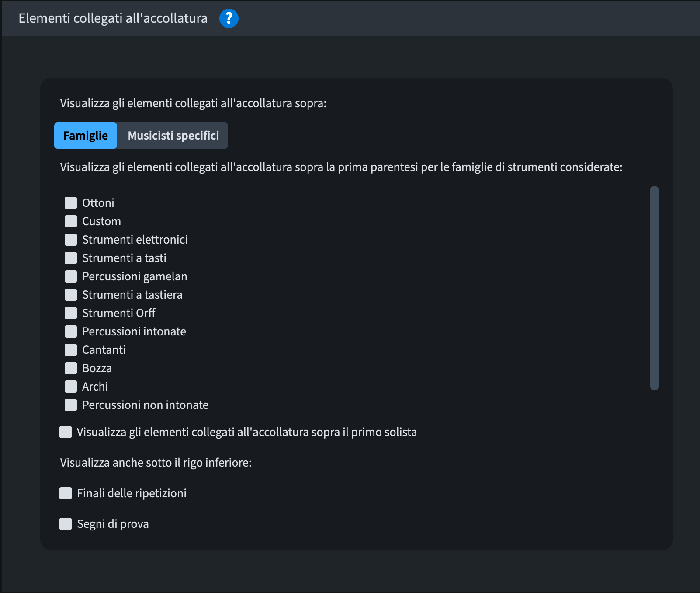This screenshot has height=593, width=700.
Task: Open help for Elementi collegati all'accollatura
Action: (229, 18)
